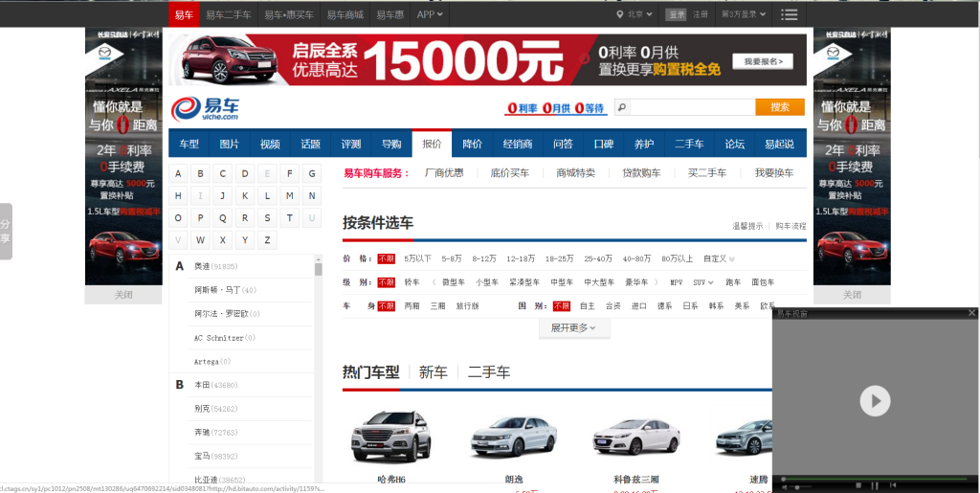Switch to the 论坛 nav tab
The height and width of the screenshot is (493, 980).
735,145
